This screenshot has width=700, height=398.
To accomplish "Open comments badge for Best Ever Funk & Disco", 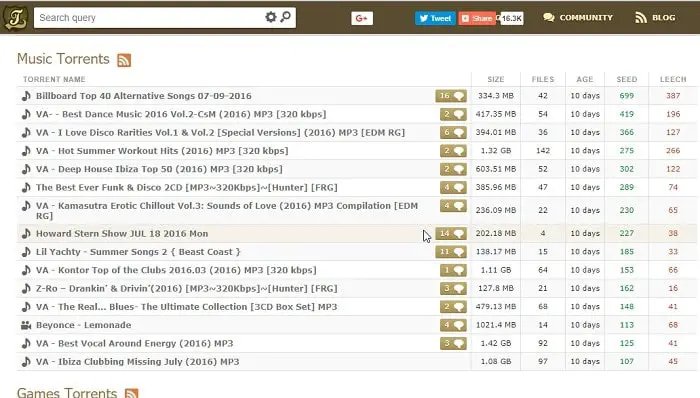I will tap(453, 187).
